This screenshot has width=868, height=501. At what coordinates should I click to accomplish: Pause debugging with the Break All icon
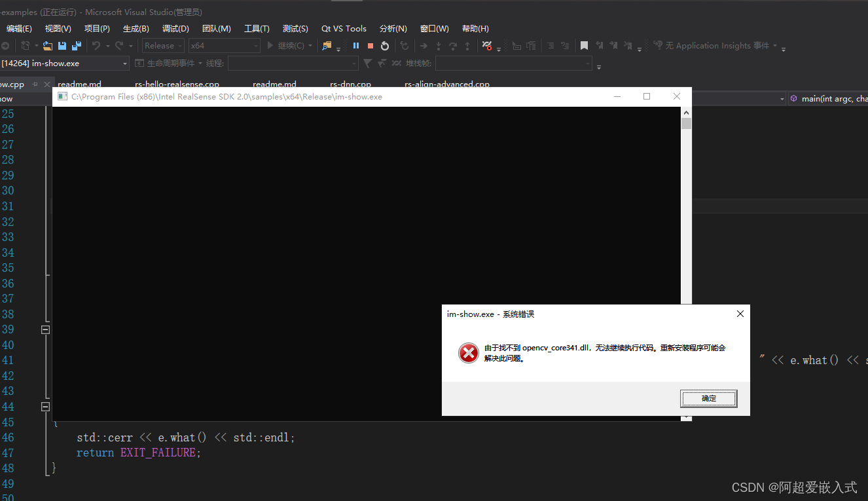coord(356,46)
